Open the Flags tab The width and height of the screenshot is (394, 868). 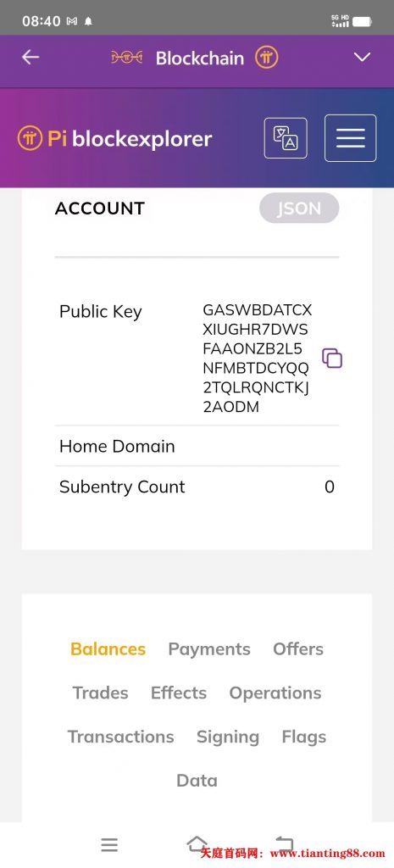click(304, 737)
